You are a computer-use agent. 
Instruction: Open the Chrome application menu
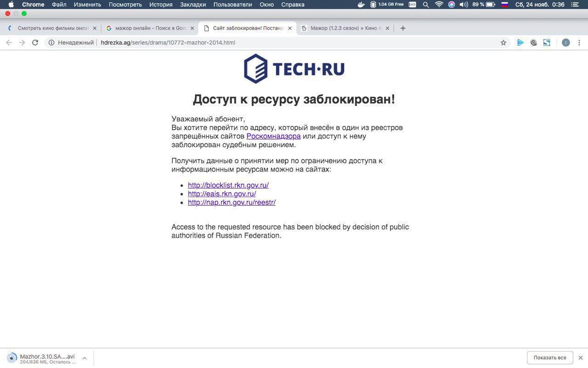coord(33,5)
